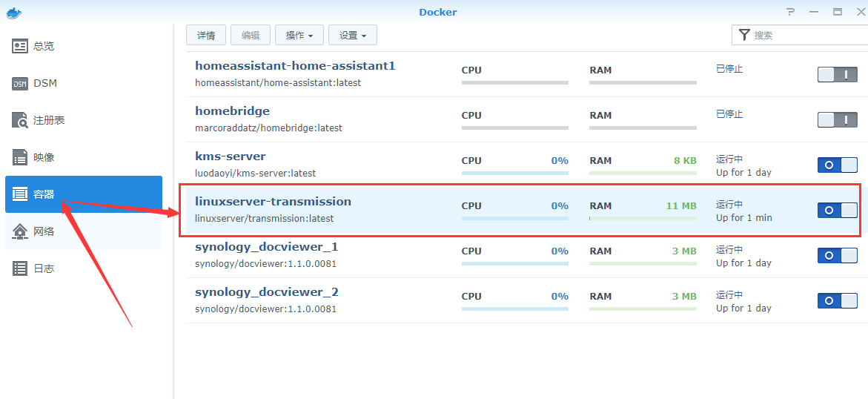Select synology_docviewer_1 container name

(x=266, y=247)
